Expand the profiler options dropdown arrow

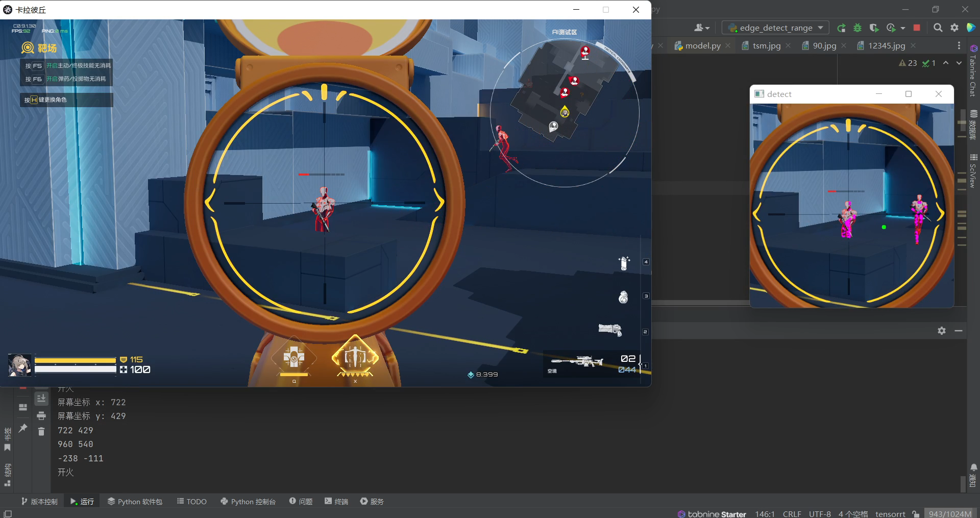902,28
